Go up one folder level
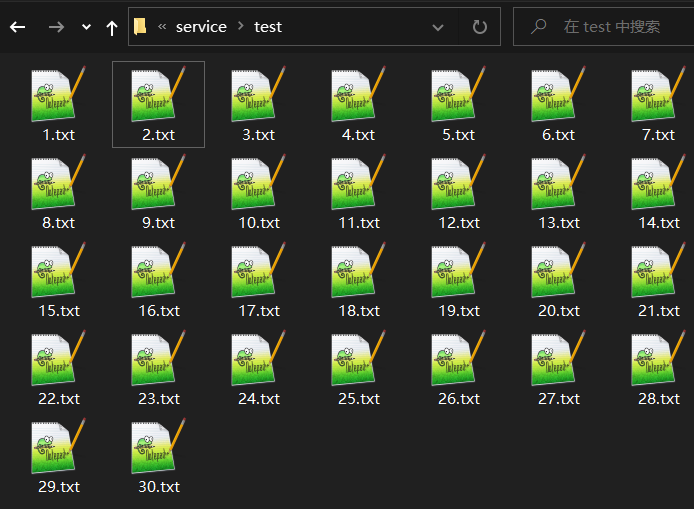Screen dimensions: 694x509 [112, 27]
